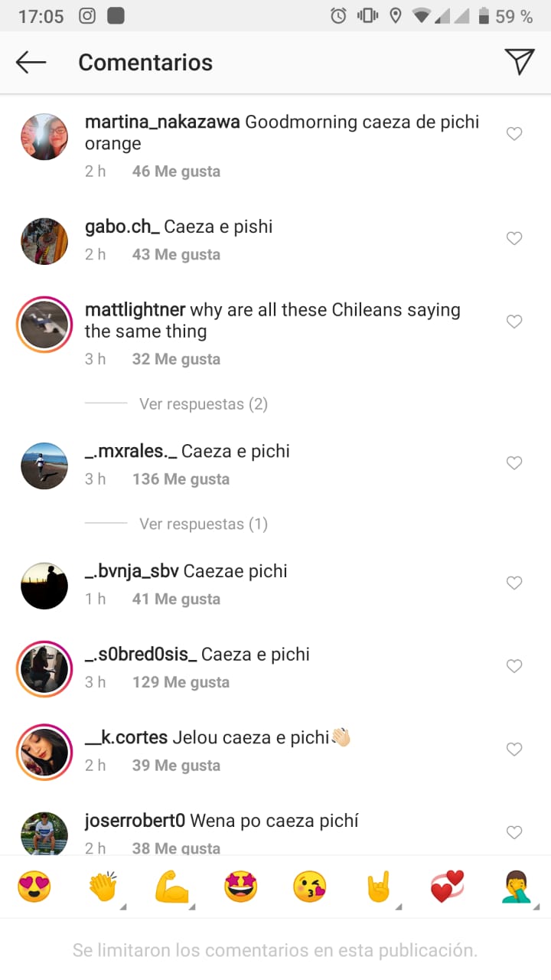Insert flexed biceps emoji
Screen dimensions: 551x980
(171, 887)
